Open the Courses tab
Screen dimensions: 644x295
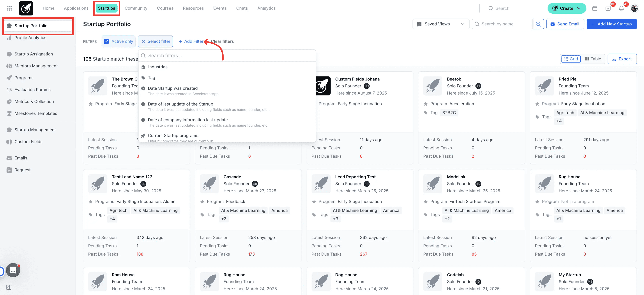coord(165,8)
